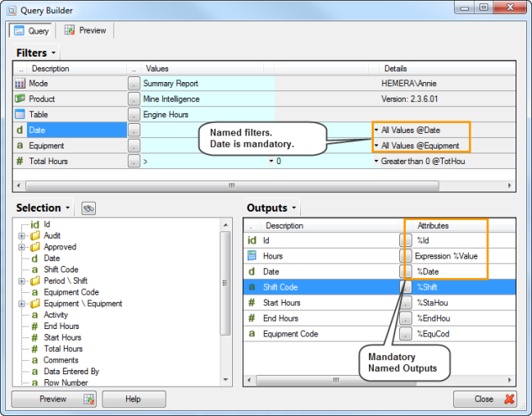Click the Query Builder title bar icon
The height and width of the screenshot is (416, 532).
tap(11, 11)
